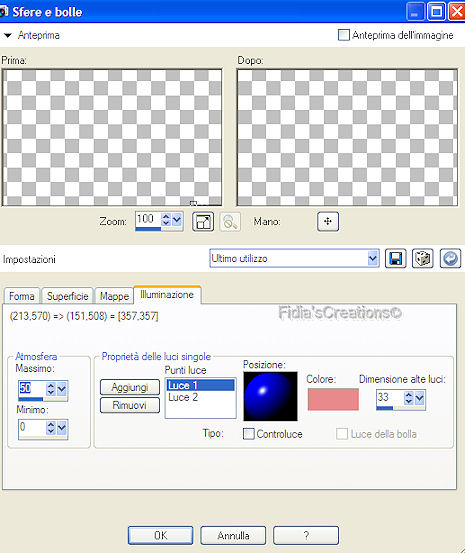Image resolution: width=465 pixels, height=553 pixels.
Task: Click the blue sphere light position preview
Action: pos(270,396)
